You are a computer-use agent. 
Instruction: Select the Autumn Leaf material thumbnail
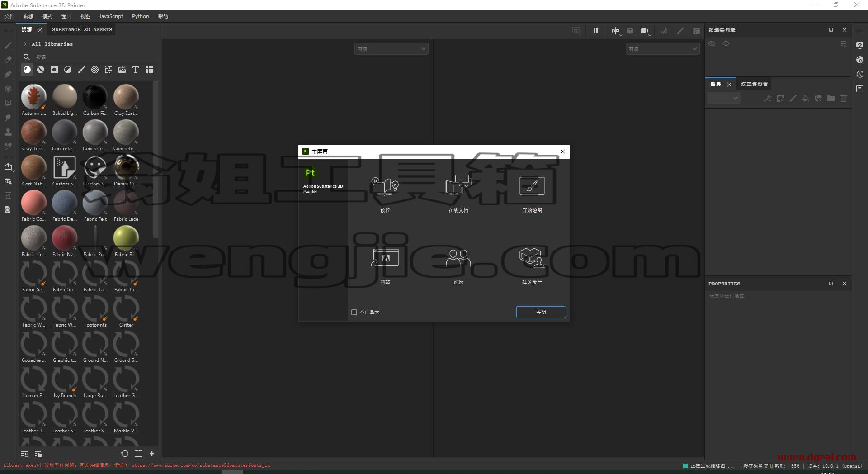(x=33, y=97)
